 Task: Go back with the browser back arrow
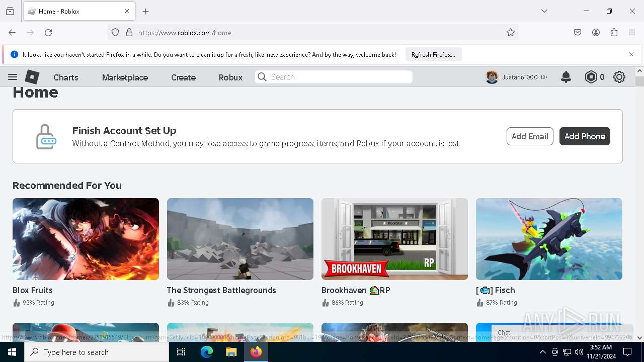[x=12, y=33]
